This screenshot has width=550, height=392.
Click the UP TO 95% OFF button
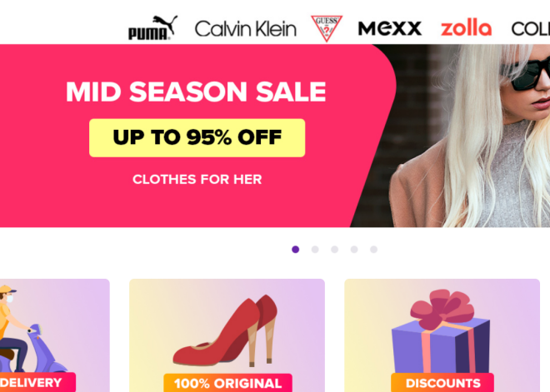[197, 137]
